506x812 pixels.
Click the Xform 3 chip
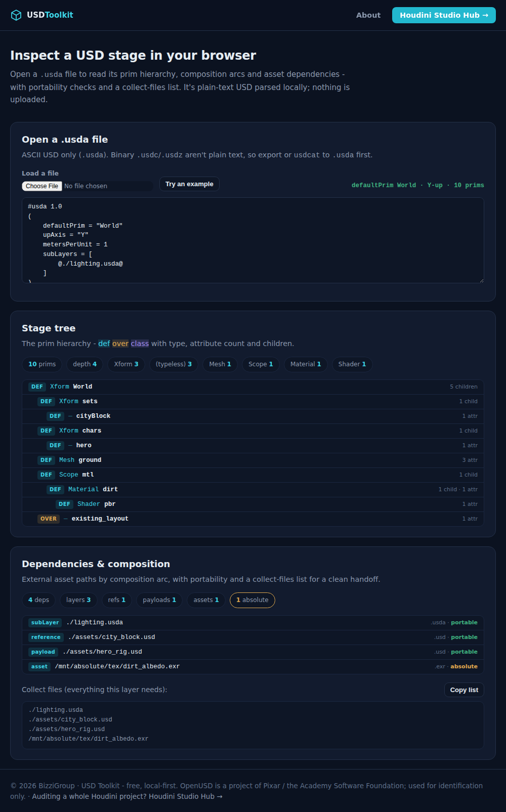click(126, 364)
